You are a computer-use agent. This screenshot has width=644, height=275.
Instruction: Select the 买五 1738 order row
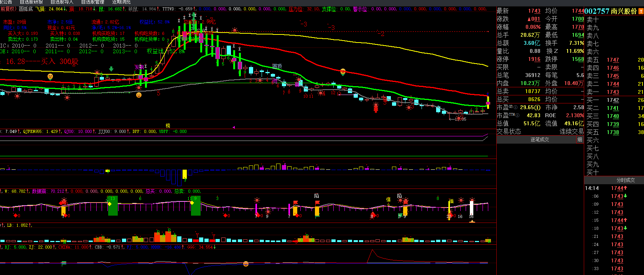click(615, 132)
